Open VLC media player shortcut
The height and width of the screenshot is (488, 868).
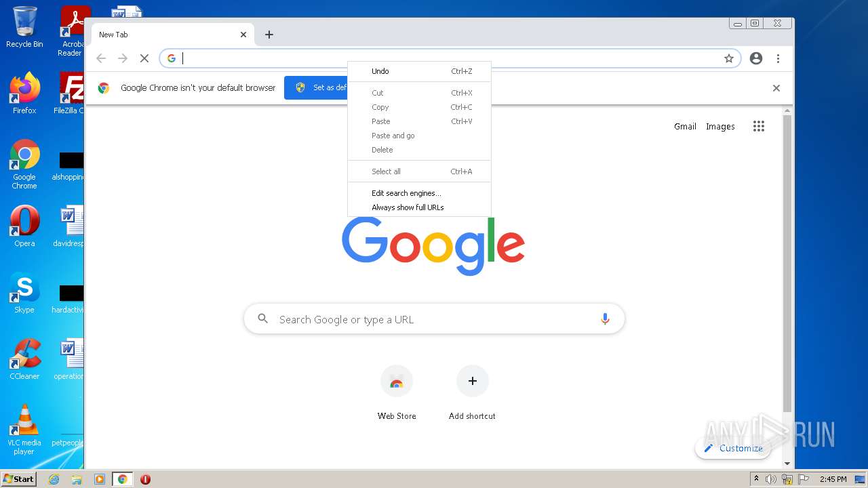[x=24, y=430]
